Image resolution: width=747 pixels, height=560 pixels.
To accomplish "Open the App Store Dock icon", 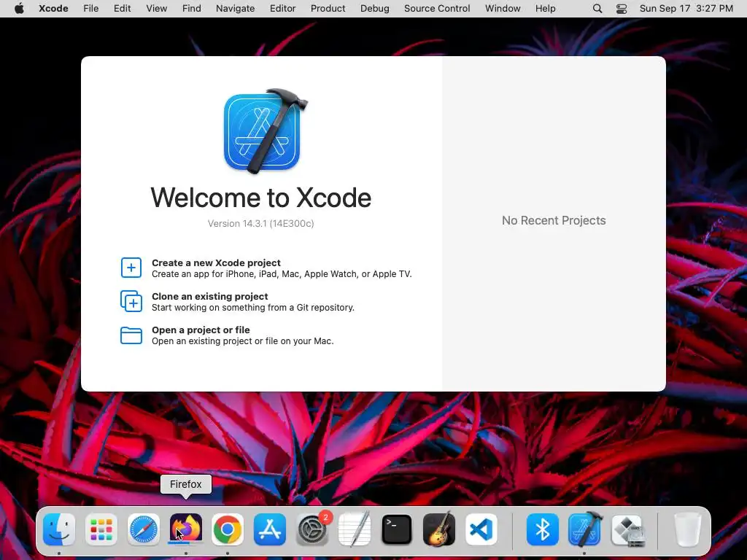I will pyautogui.click(x=270, y=529).
